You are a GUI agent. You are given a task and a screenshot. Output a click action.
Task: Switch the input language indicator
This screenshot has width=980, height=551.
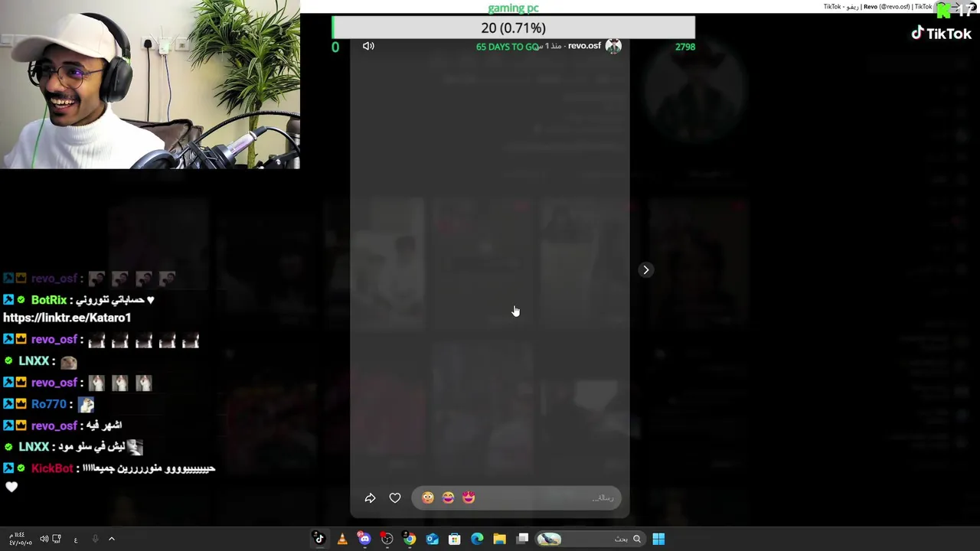click(x=75, y=540)
